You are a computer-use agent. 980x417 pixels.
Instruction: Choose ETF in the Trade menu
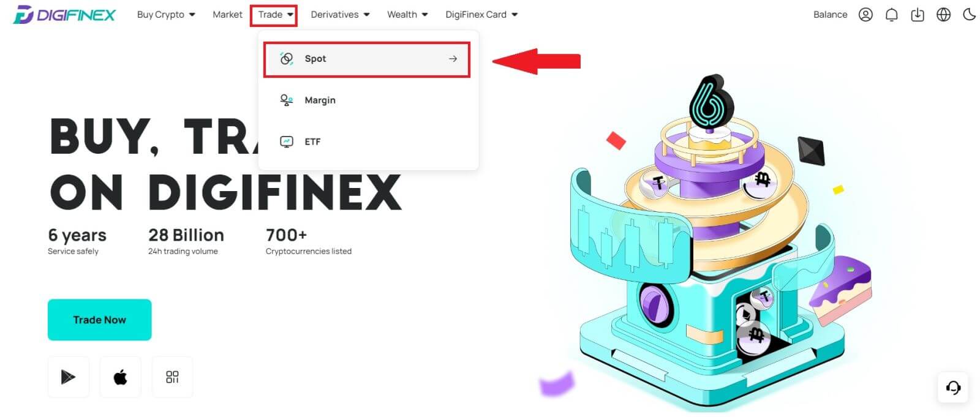point(367,141)
